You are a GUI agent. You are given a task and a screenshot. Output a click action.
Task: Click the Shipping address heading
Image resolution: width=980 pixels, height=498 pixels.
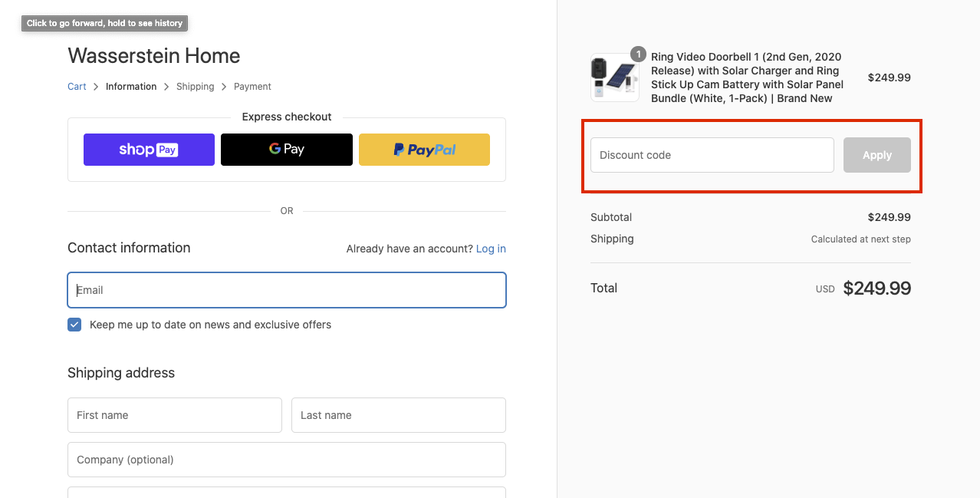coord(121,373)
